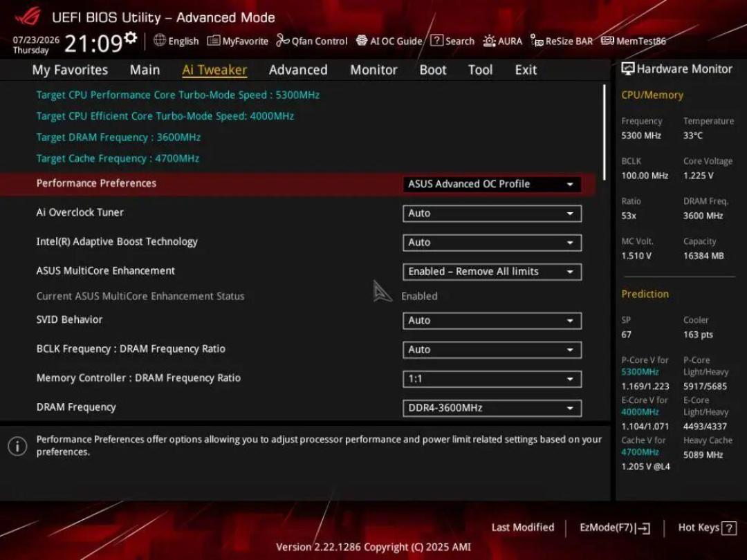The image size is (747, 560).
Task: Select Performance Preferences row label
Action: [x=96, y=183]
